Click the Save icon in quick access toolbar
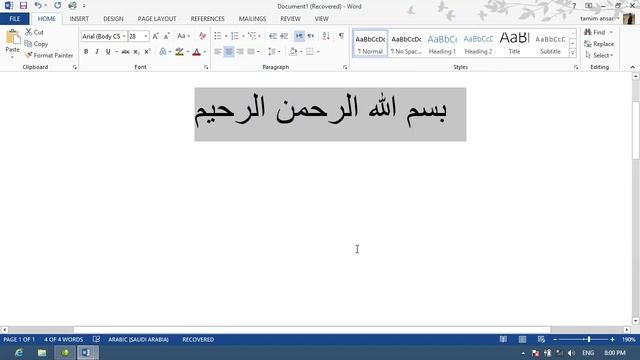Image resolution: width=640 pixels, height=360 pixels. (x=23, y=6)
